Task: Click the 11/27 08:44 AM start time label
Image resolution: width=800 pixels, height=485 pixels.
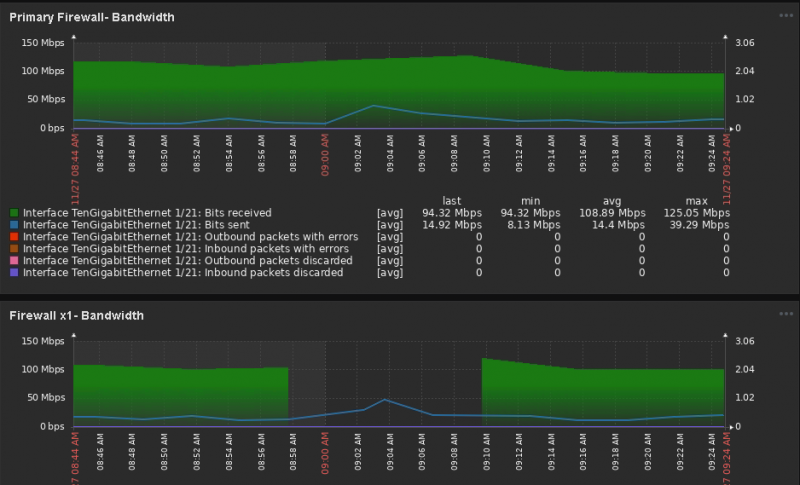Action: point(75,169)
